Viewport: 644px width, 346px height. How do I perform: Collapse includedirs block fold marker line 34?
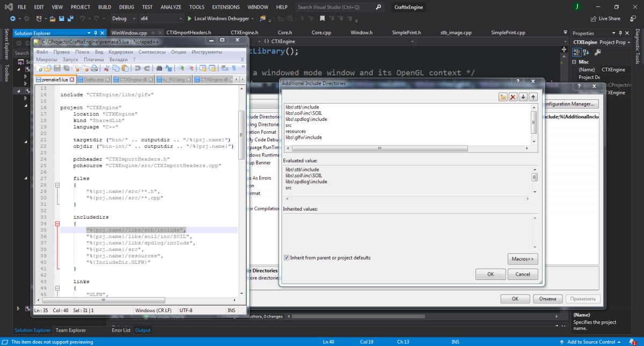pos(58,224)
